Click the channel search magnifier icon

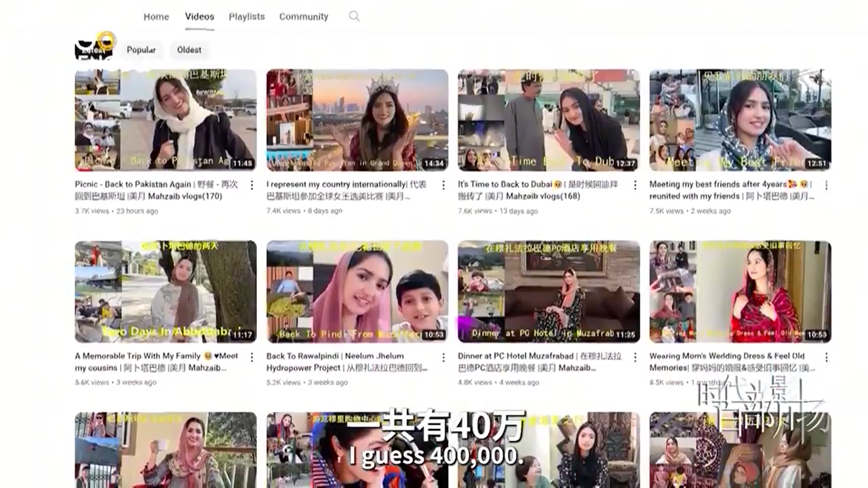click(x=354, y=16)
